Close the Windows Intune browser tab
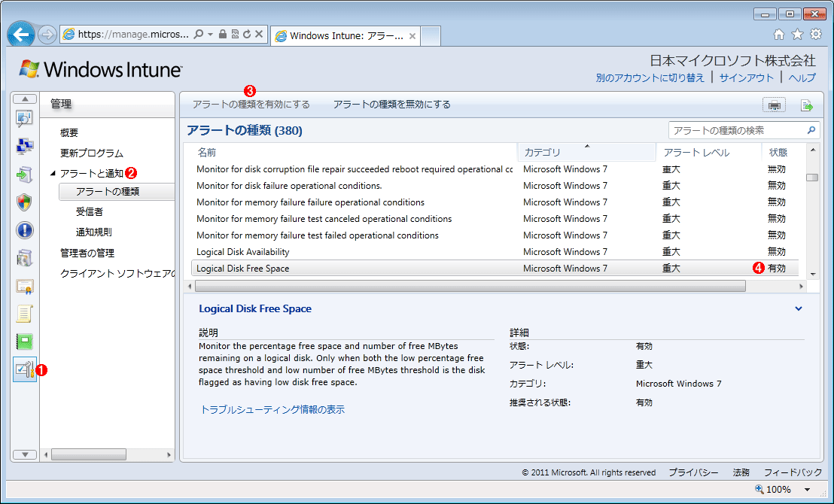 (x=412, y=36)
